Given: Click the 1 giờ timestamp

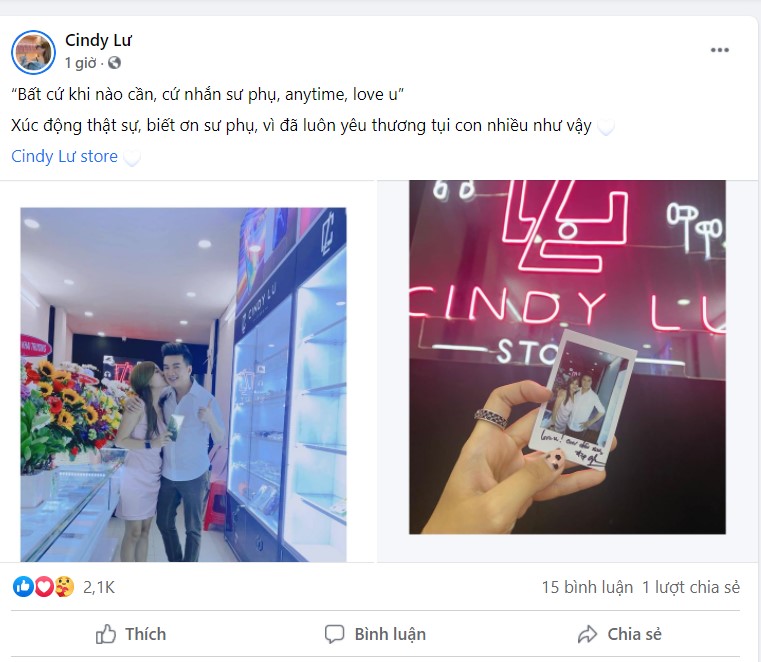Looking at the screenshot, I should click(81, 63).
